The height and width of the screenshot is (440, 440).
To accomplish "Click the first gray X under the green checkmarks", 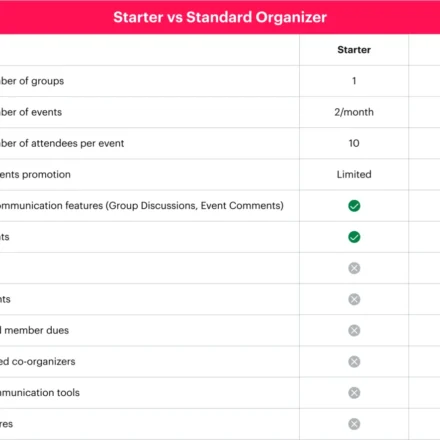I will point(354,268).
